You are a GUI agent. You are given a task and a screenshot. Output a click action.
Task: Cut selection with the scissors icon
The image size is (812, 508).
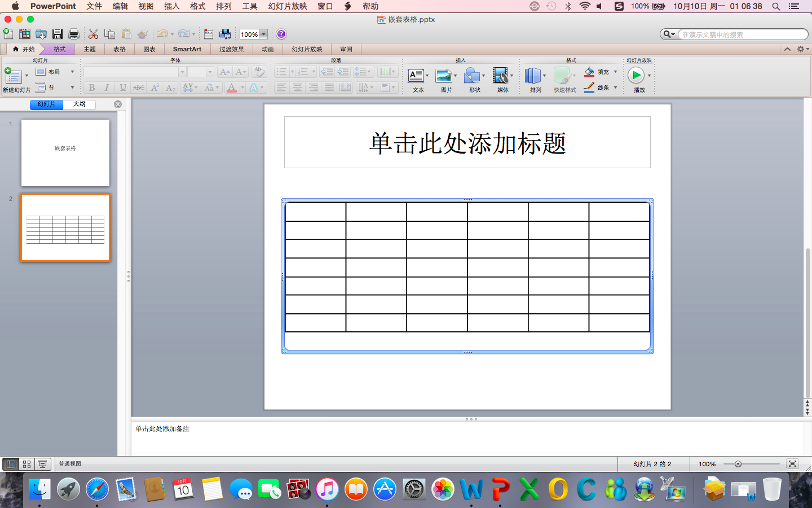point(94,34)
